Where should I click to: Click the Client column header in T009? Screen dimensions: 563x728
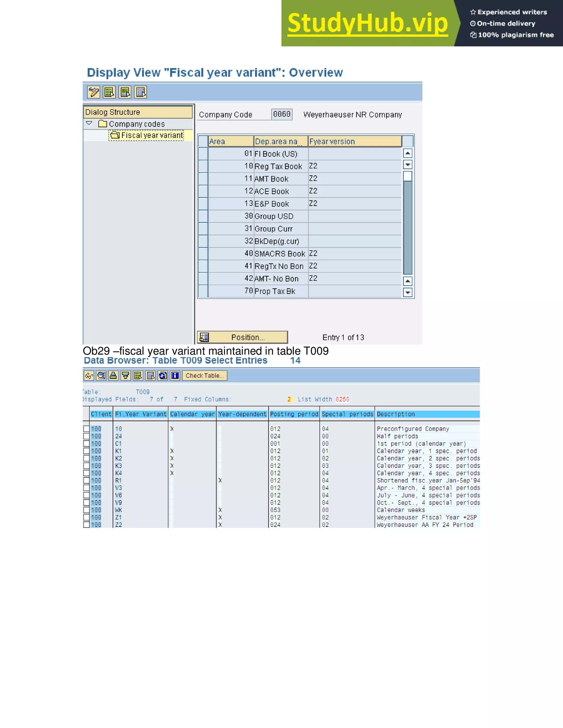pyautogui.click(x=101, y=414)
